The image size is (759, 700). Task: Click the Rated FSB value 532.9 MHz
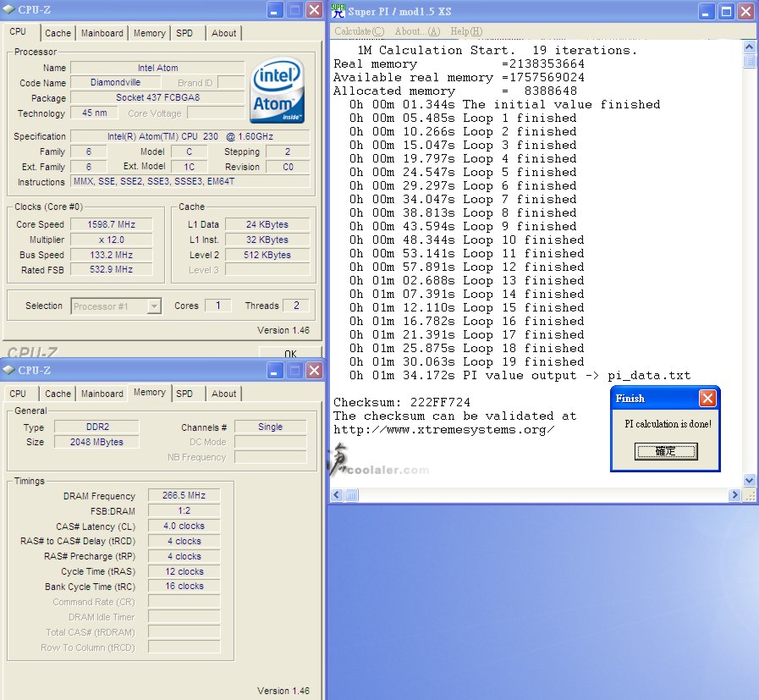[x=112, y=270]
